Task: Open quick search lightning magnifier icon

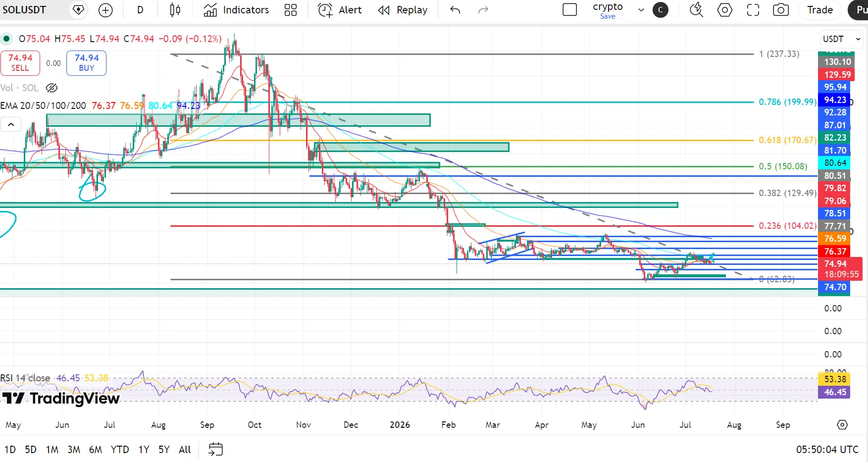Action: 697,10
